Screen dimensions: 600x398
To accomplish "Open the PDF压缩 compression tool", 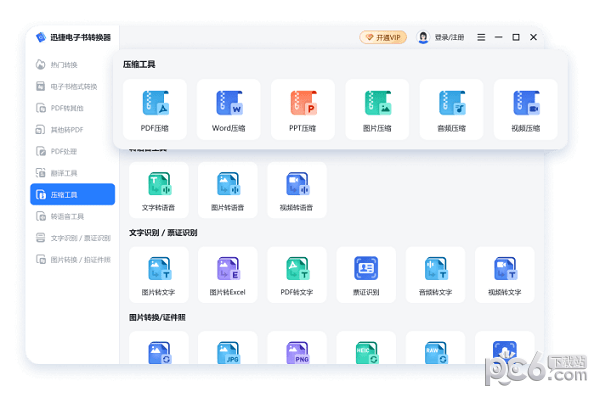I will coord(155,109).
